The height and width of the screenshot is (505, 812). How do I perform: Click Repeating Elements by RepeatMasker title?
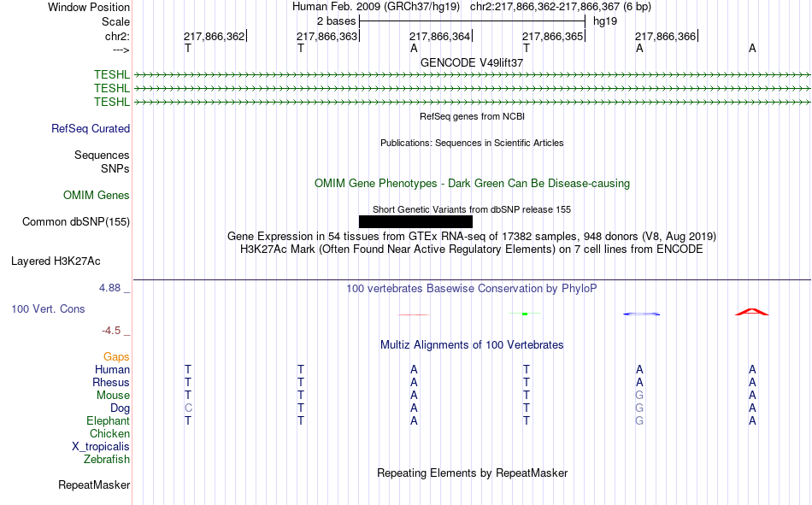[x=473, y=473]
